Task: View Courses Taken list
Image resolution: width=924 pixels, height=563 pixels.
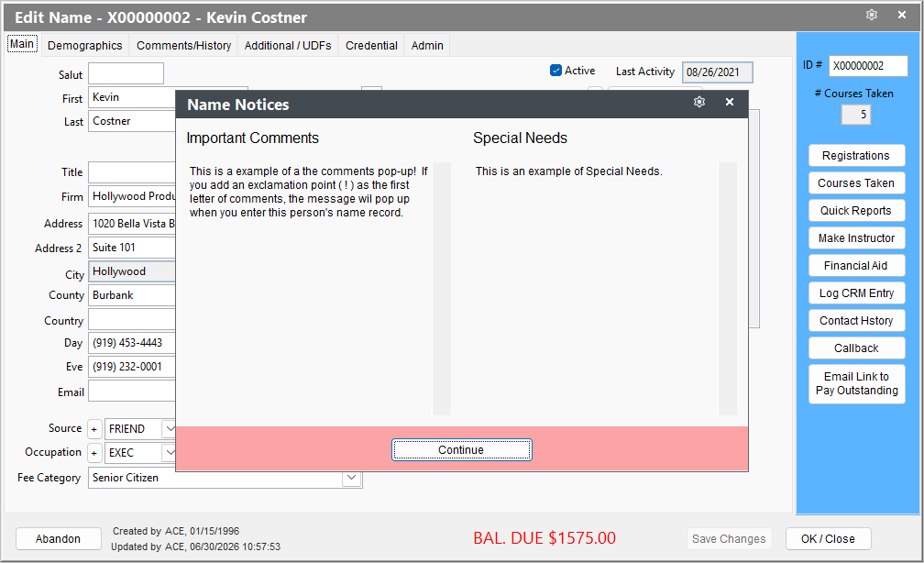Action: [856, 183]
